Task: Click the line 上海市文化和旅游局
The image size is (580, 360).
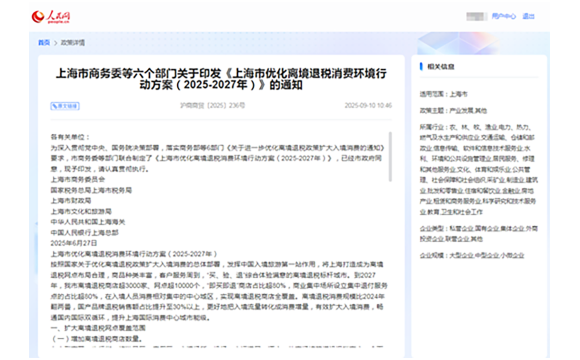Action: 81,211
